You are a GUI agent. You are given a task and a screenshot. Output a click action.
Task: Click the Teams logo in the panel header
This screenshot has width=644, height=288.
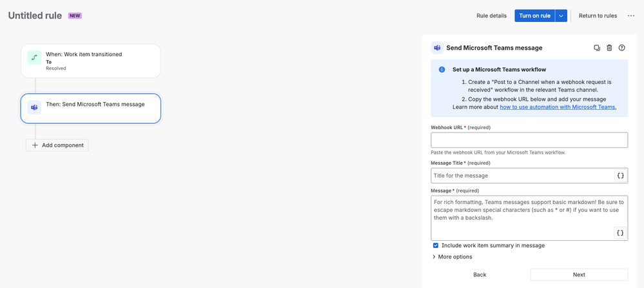click(437, 48)
